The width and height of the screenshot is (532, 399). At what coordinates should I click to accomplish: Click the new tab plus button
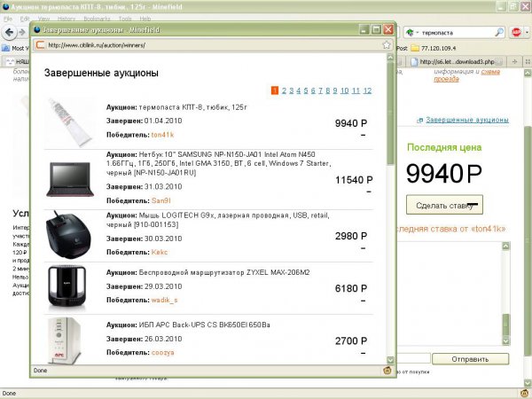(x=514, y=61)
